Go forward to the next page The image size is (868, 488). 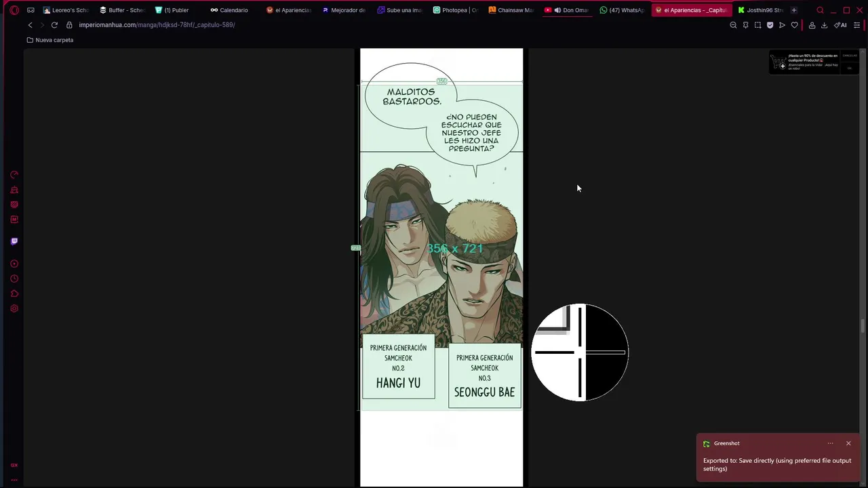pos(42,25)
